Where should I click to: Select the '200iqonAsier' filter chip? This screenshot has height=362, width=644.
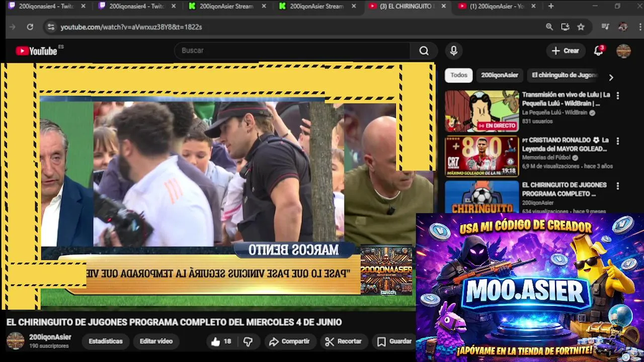(x=500, y=75)
